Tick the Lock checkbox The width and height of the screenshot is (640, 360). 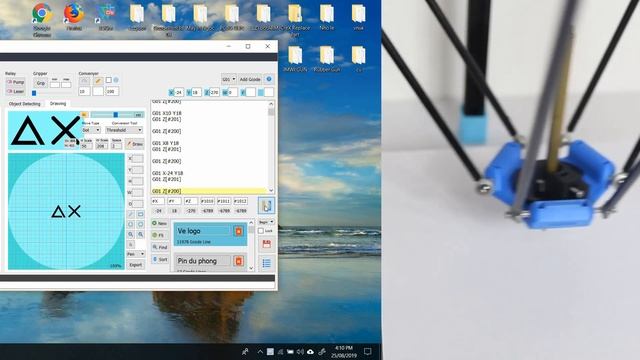pyautogui.click(x=261, y=231)
